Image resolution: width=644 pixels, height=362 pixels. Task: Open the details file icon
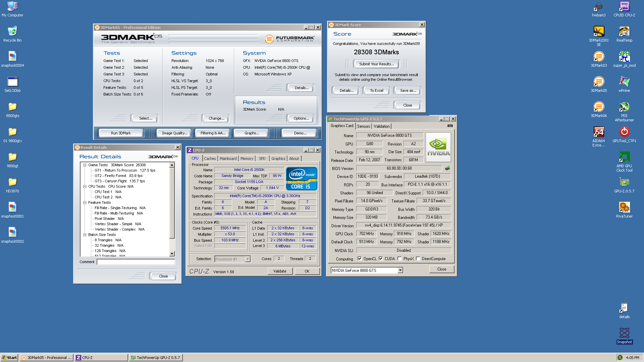pyautogui.click(x=624, y=311)
